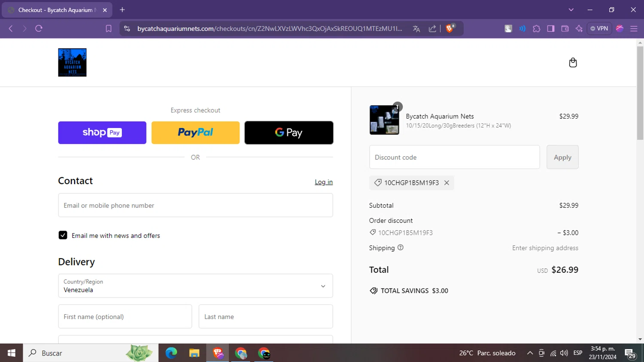
Task: Open the translate page icon
Action: pos(416,29)
